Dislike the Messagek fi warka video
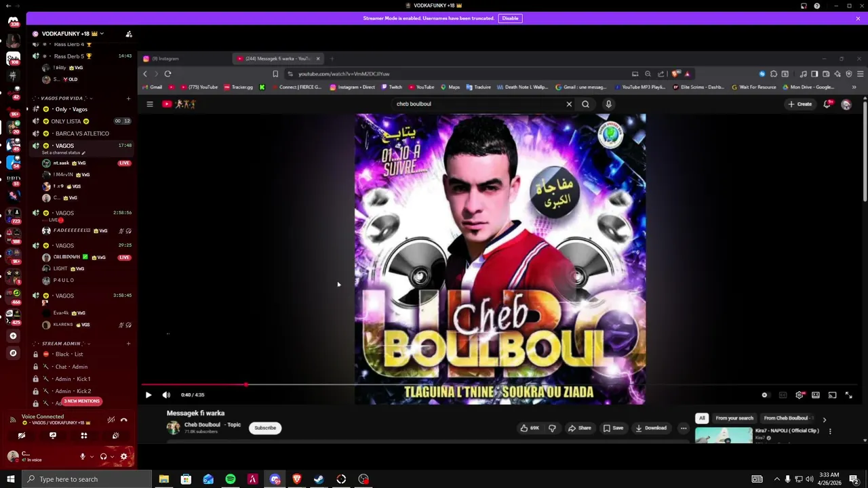Viewport: 868px width, 488px height. [x=552, y=428]
